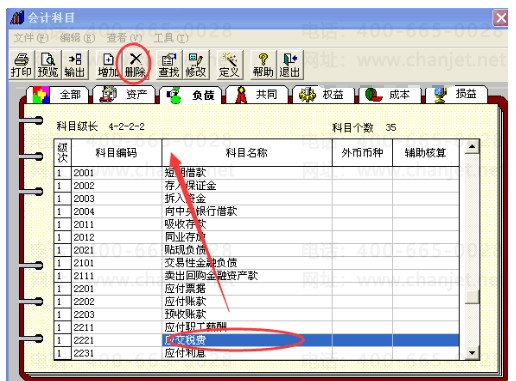The height and width of the screenshot is (381, 516).
Task: Switch to the 资产 tab
Action: point(124,95)
